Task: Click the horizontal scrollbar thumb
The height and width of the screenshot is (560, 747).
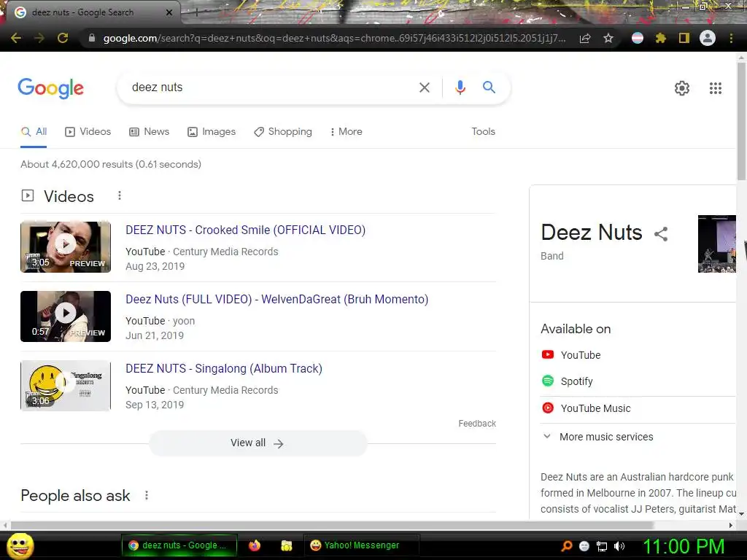Action: tap(332, 525)
